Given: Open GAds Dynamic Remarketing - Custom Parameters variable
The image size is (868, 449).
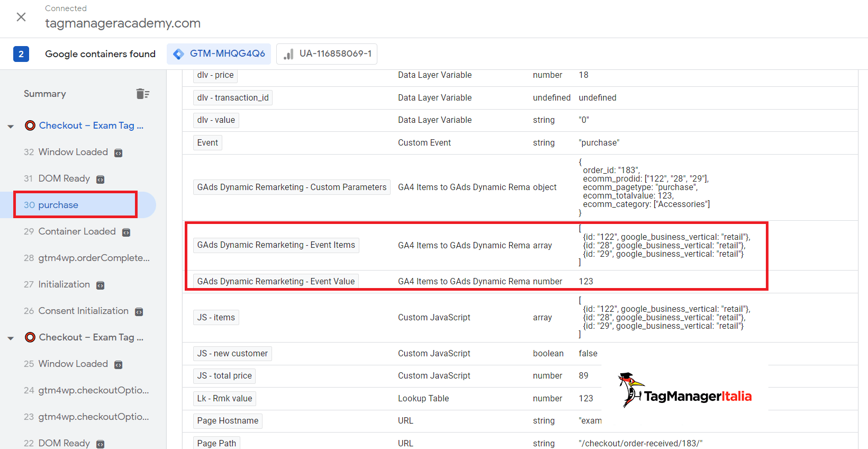Looking at the screenshot, I should (x=292, y=187).
